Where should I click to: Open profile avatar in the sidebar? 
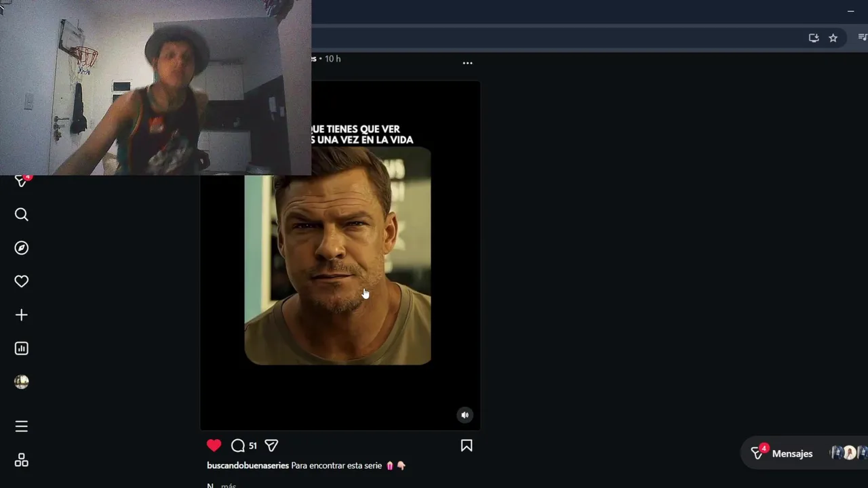22,382
